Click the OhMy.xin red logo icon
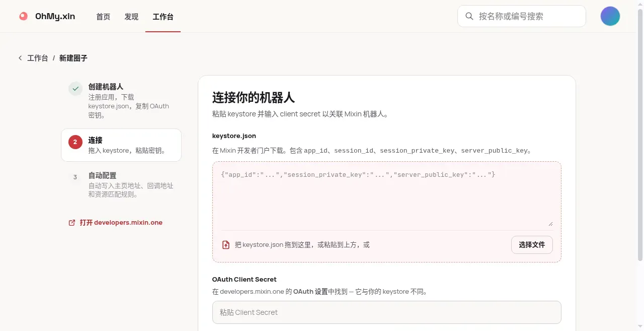Viewport: 644px width, 331px height. [x=23, y=16]
